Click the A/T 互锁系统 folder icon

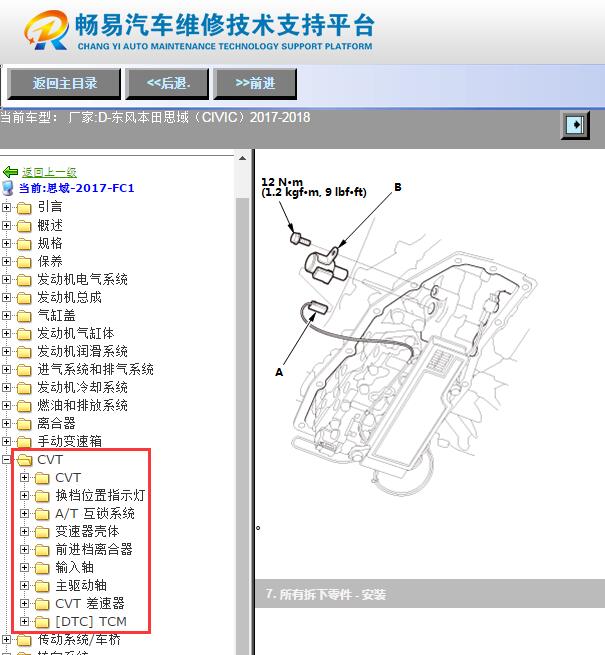pos(42,514)
